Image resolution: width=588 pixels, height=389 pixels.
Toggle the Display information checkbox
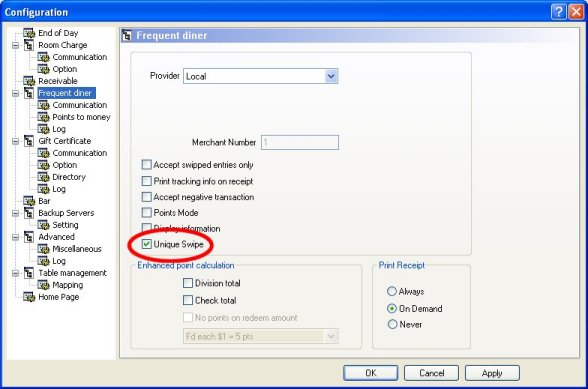[x=147, y=227]
